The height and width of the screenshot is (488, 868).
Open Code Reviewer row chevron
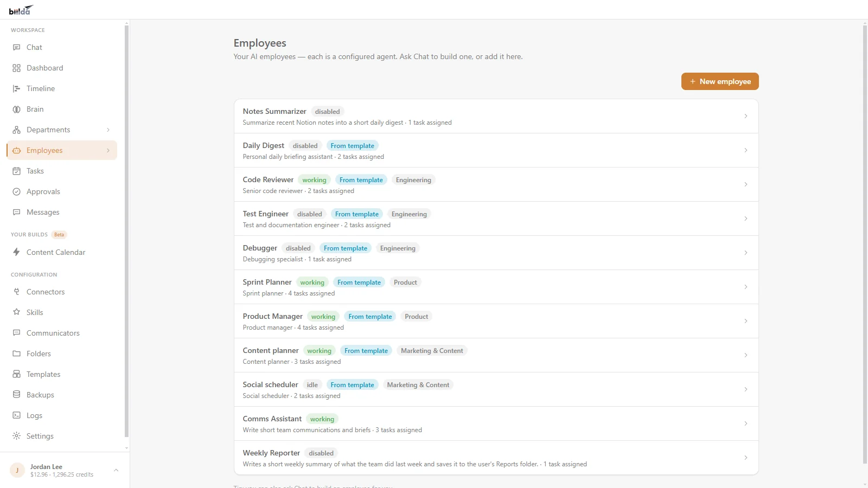[x=746, y=184]
